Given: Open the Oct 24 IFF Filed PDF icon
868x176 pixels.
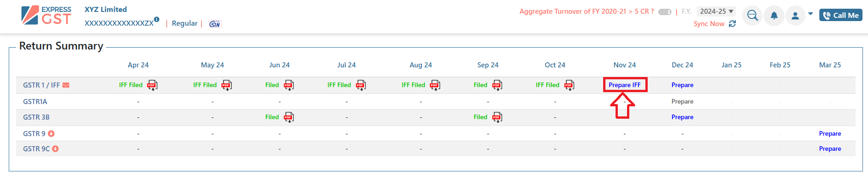Looking at the screenshot, I should click(x=570, y=85).
